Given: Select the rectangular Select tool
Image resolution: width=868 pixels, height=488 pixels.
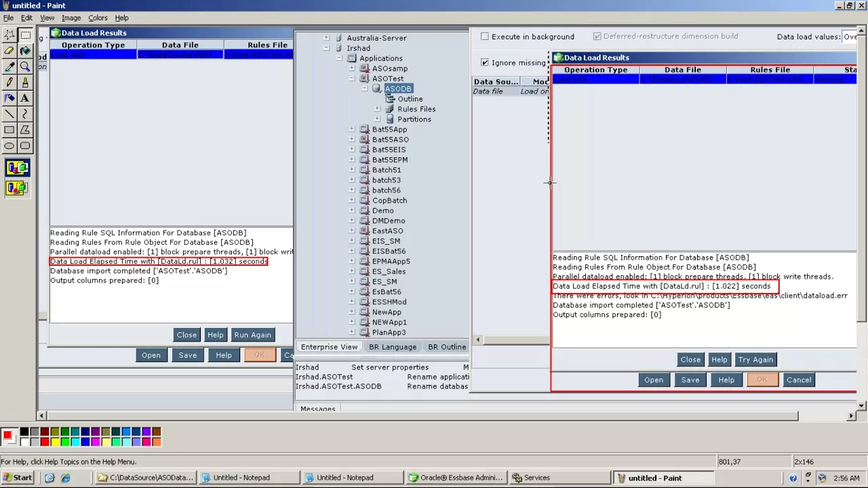Looking at the screenshot, I should (25, 35).
